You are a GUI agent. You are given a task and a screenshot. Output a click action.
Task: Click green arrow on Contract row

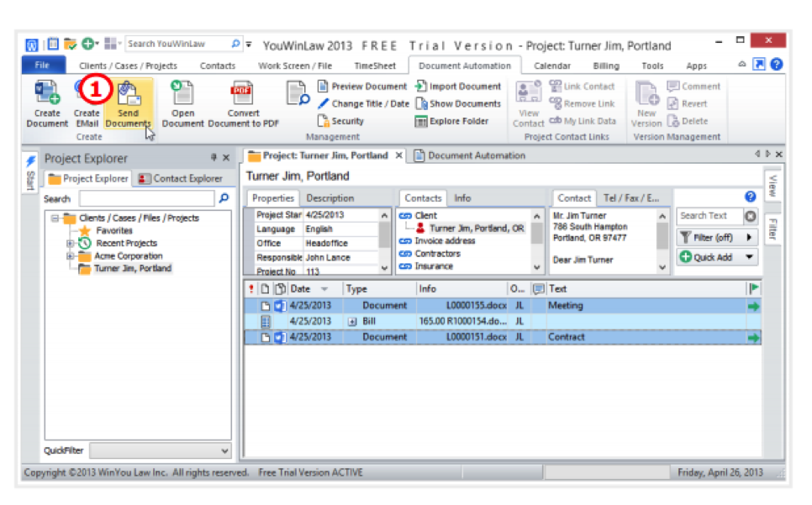point(753,337)
